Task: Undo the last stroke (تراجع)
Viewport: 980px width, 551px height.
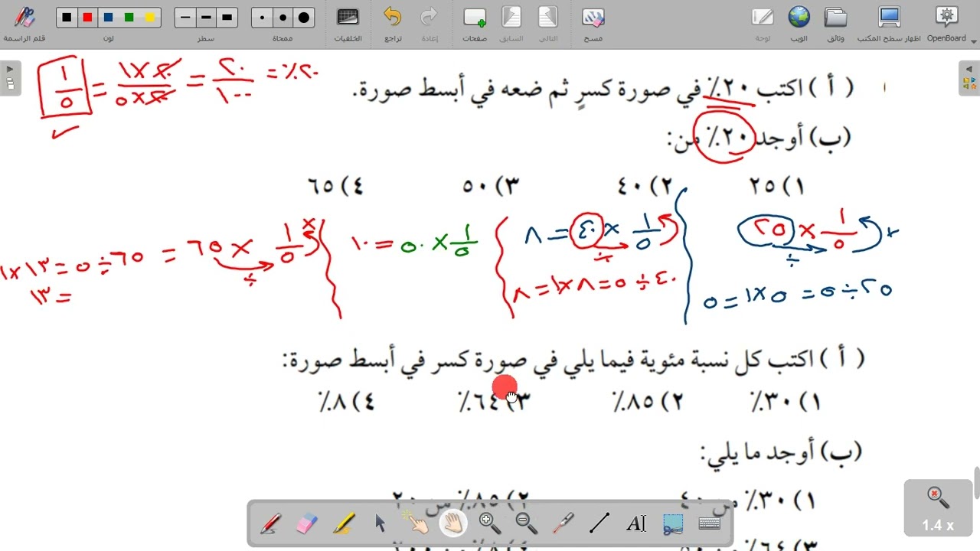Action: (393, 23)
